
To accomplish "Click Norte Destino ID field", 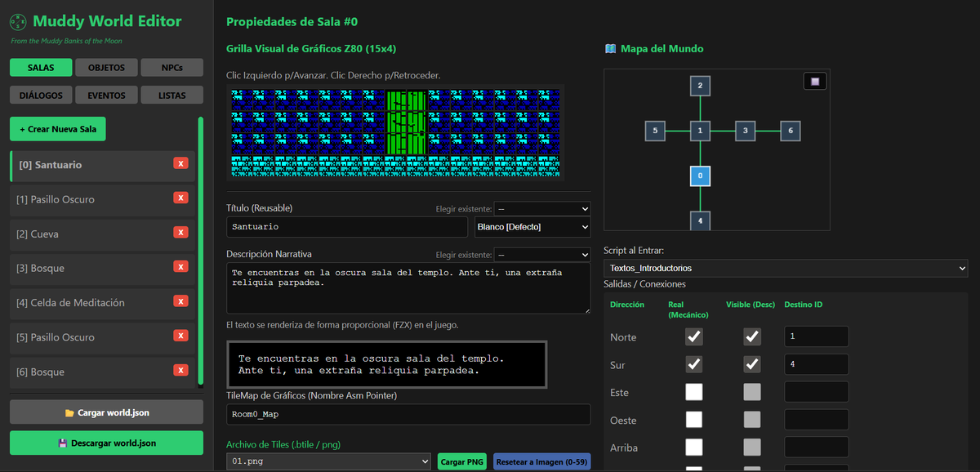I will [816, 336].
